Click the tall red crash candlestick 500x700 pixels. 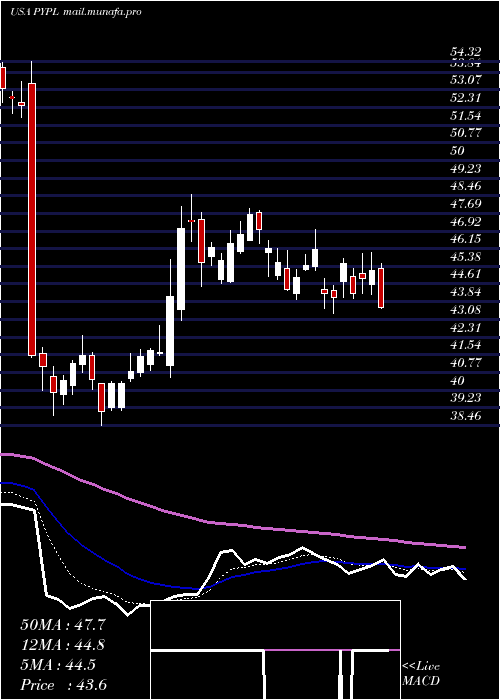click(32, 219)
